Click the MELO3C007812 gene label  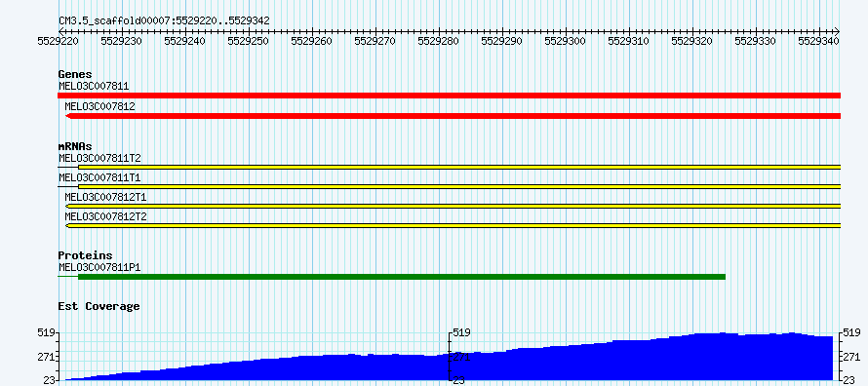[x=99, y=106]
